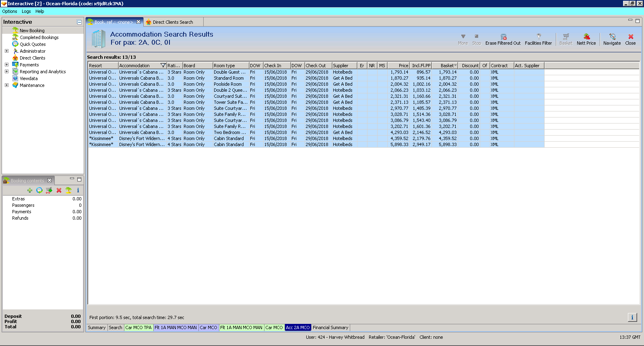Click the Basket column sort arrow

455,66
